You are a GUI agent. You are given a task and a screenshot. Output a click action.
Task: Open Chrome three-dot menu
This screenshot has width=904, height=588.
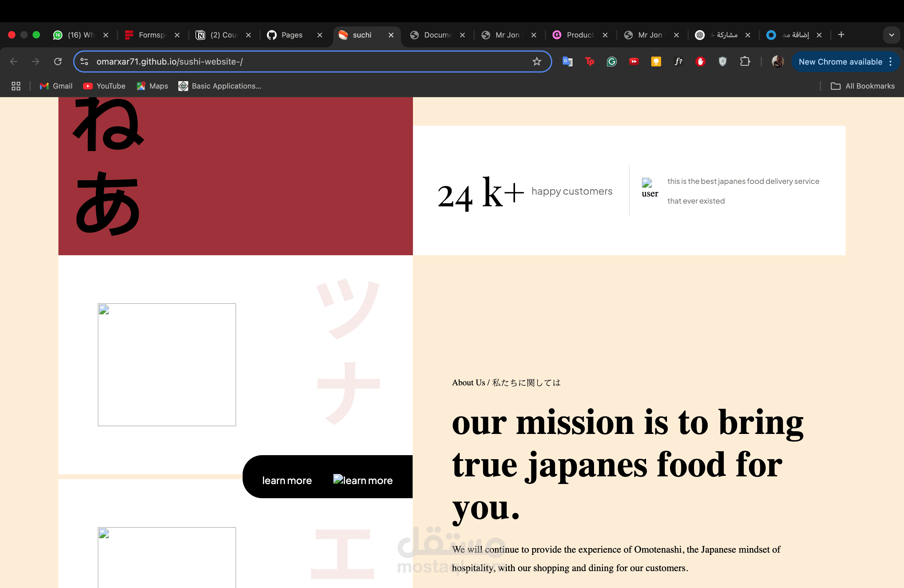[x=891, y=62]
